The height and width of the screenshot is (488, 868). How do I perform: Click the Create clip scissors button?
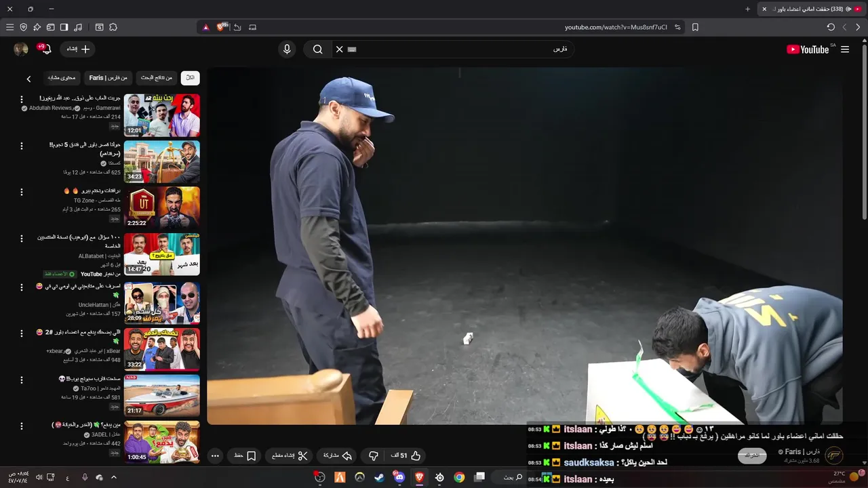290,455
